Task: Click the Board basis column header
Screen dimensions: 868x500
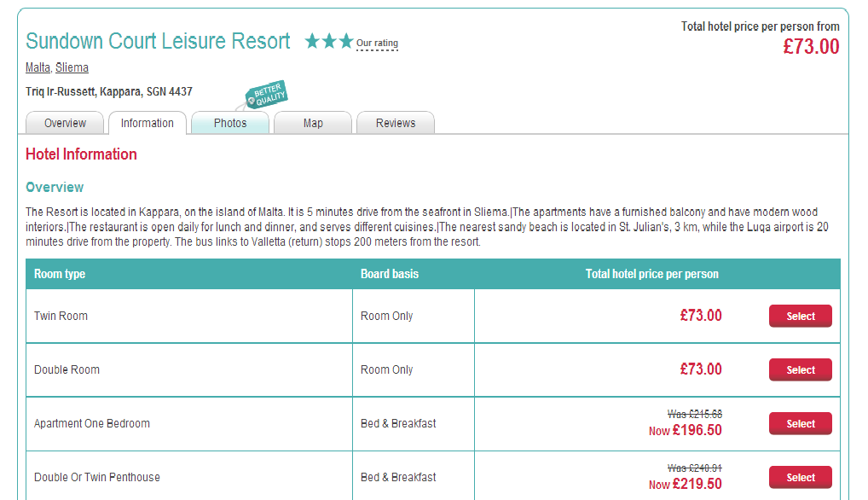Action: (390, 274)
